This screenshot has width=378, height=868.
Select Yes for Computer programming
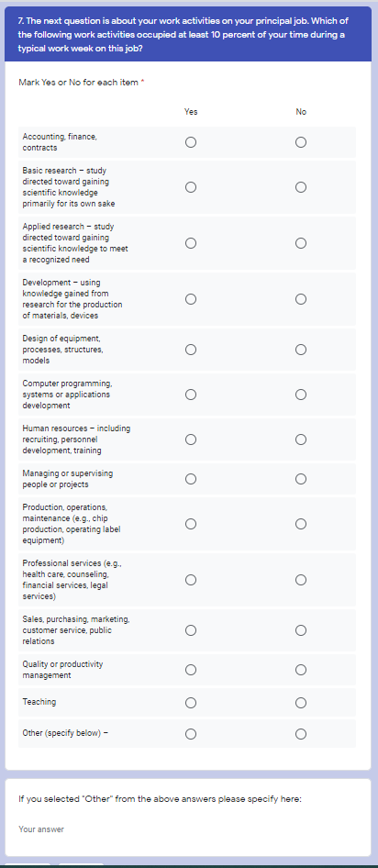(x=191, y=395)
